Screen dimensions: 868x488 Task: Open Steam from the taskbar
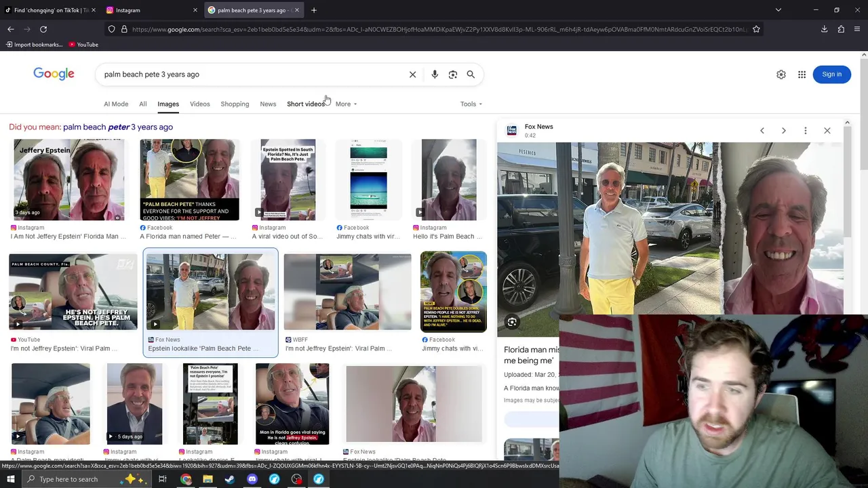point(230,479)
